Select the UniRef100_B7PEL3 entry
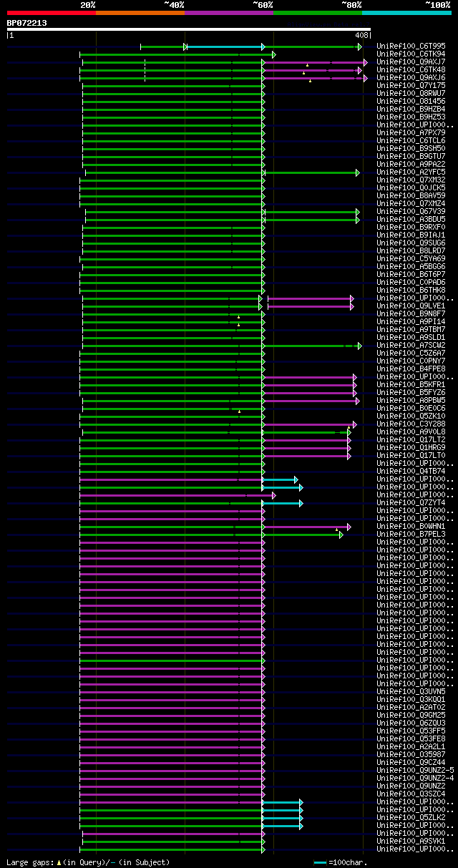The height and width of the screenshot is (868, 458). pyautogui.click(x=411, y=534)
